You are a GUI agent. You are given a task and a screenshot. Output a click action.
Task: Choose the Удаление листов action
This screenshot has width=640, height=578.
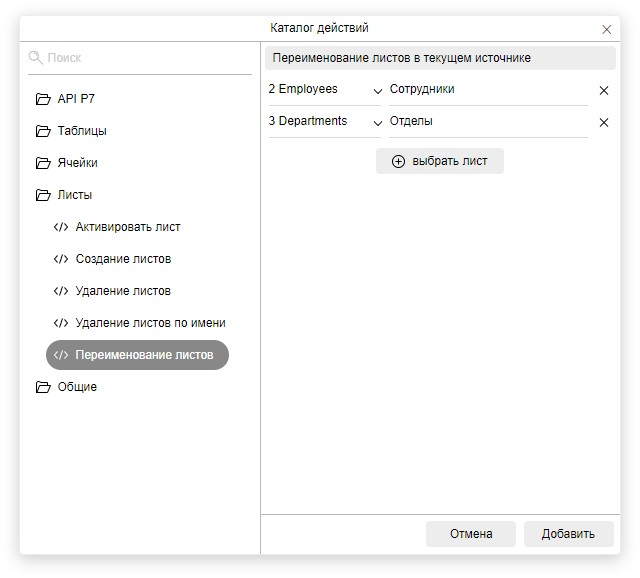[x=123, y=291]
